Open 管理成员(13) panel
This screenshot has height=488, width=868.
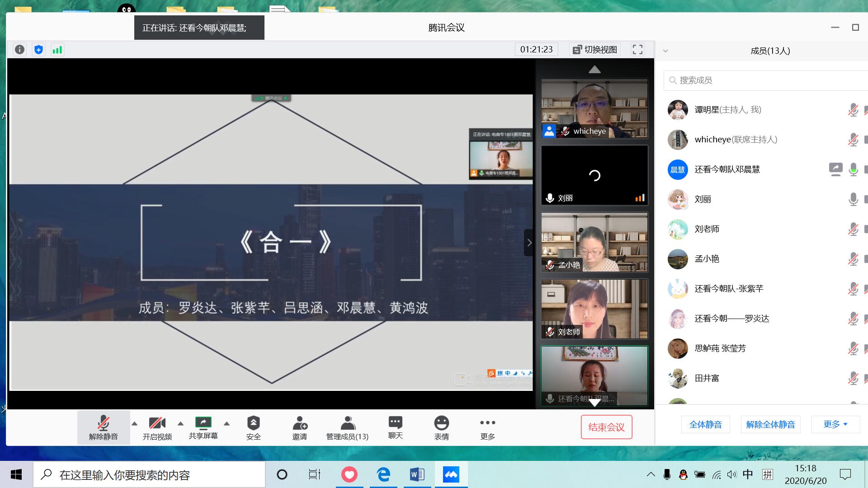[347, 427]
